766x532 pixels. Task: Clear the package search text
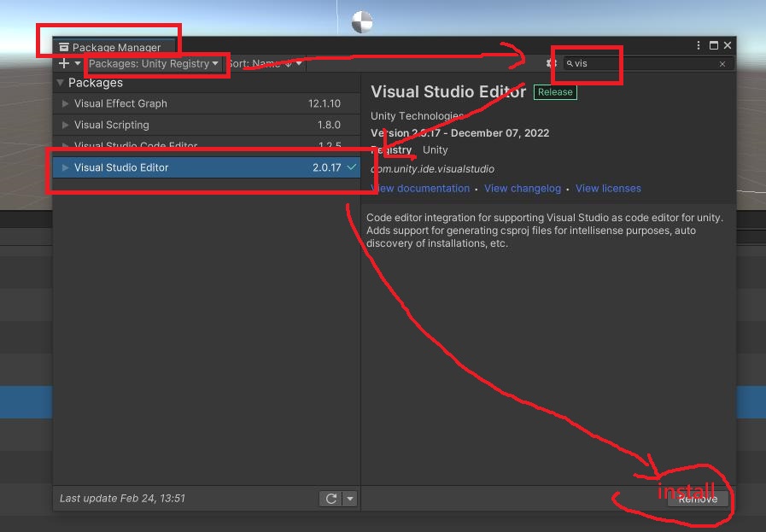click(722, 64)
